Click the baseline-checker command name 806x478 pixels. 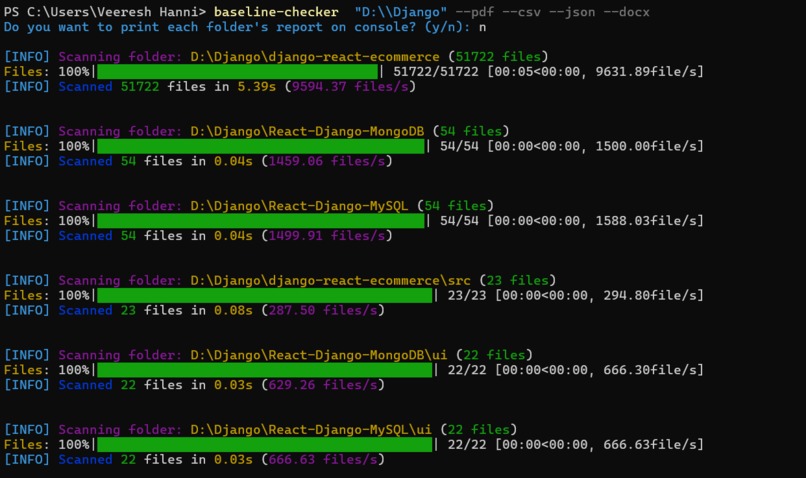[276, 12]
